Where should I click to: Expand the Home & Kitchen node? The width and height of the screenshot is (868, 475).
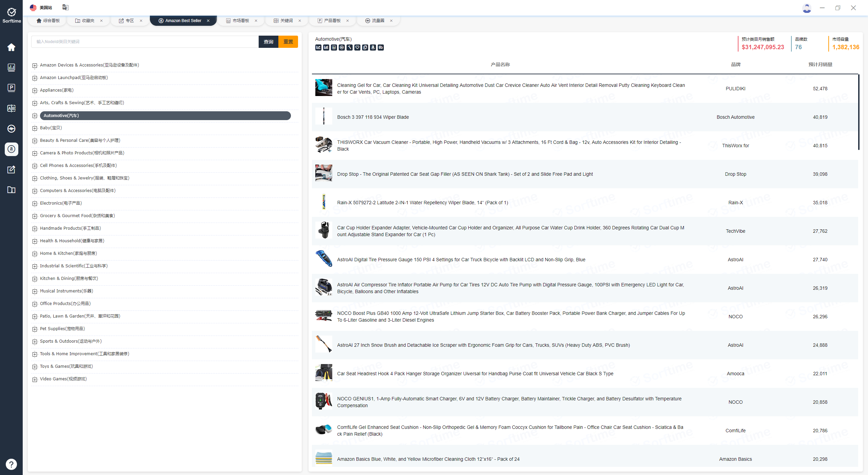35,254
